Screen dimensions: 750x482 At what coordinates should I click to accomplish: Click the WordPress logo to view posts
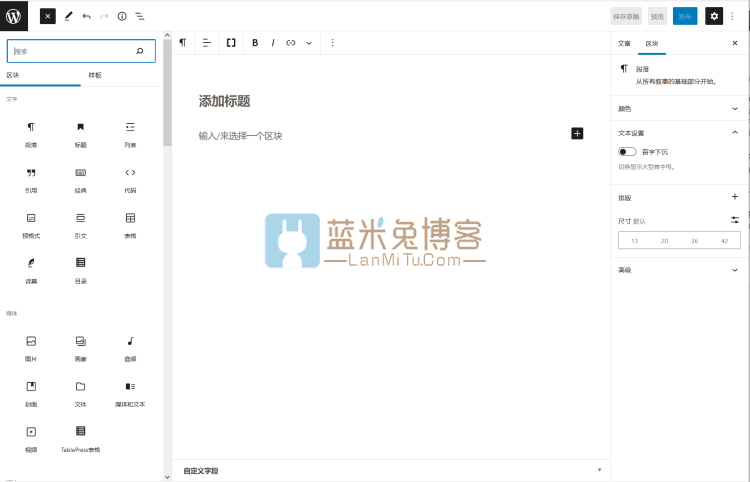click(14, 16)
